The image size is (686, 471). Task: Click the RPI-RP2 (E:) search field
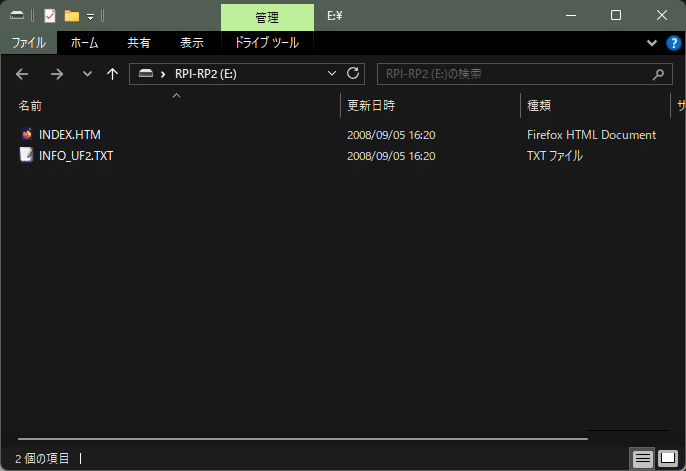pyautogui.click(x=525, y=74)
